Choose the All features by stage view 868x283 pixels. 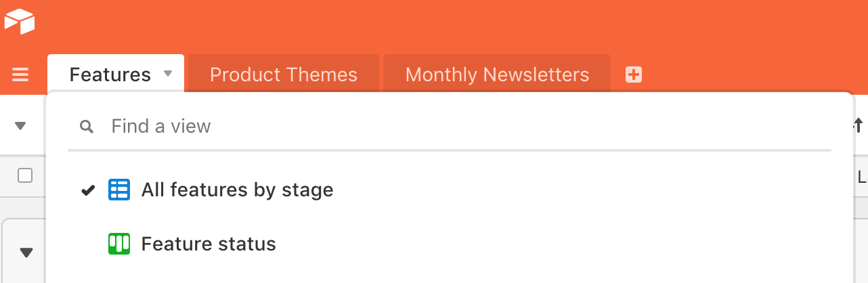(237, 190)
